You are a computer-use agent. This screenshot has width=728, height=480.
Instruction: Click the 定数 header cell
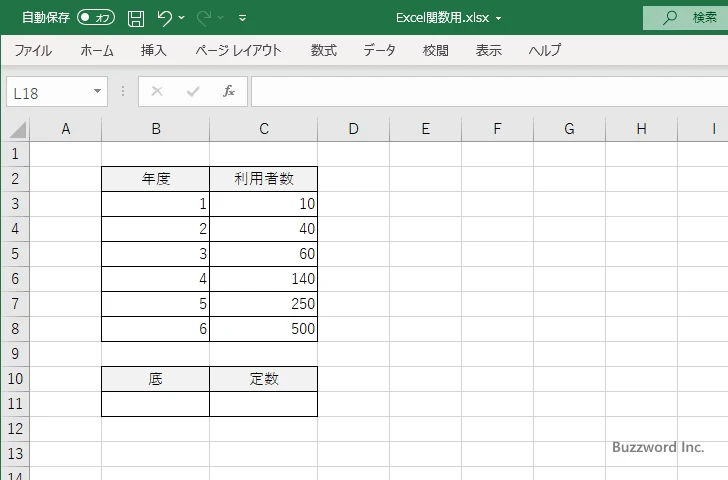pos(264,379)
